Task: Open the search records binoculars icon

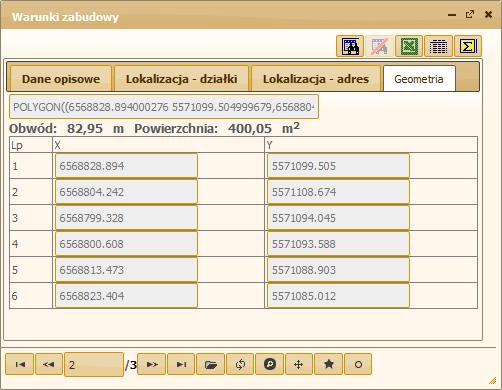Action: pos(350,46)
